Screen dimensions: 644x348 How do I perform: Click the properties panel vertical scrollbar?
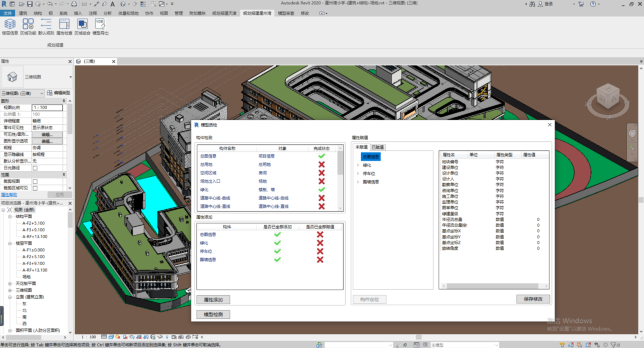click(70, 144)
